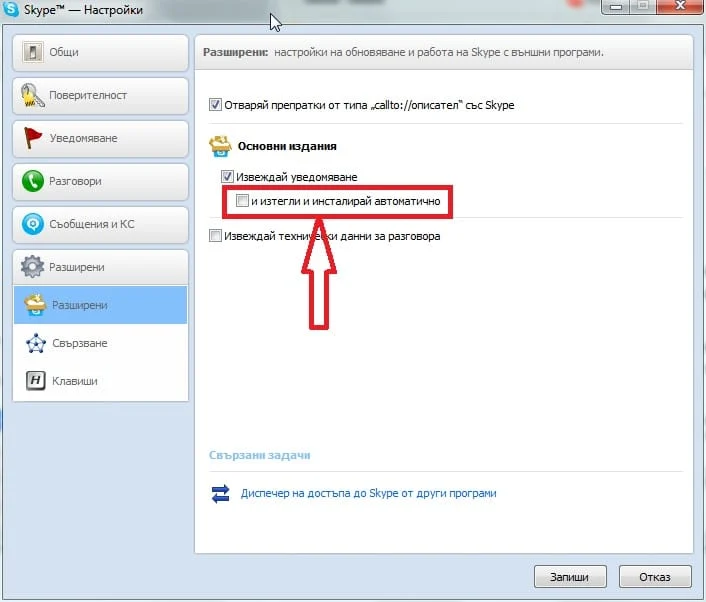Click the Поверителност keys icon
Viewport: 706px width, 602px height.
(x=32, y=95)
